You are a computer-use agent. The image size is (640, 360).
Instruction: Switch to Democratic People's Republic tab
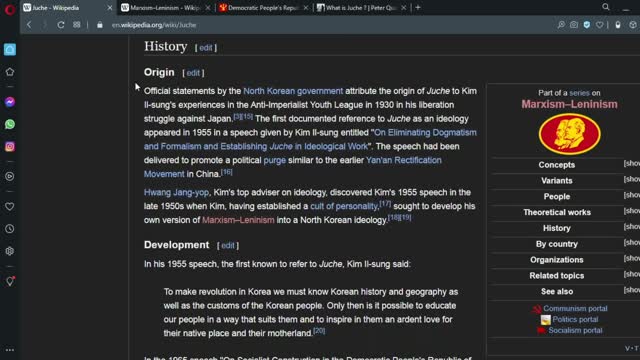tap(264, 8)
